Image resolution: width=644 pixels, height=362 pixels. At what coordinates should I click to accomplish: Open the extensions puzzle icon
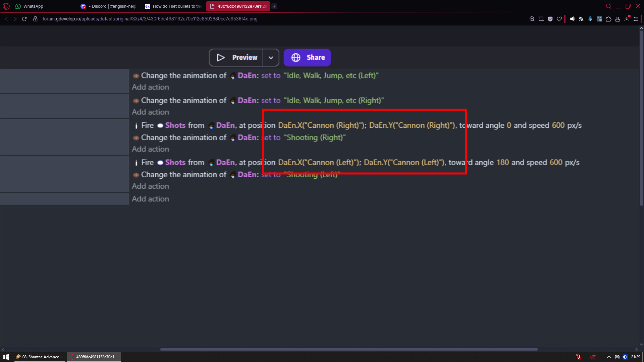click(608, 19)
